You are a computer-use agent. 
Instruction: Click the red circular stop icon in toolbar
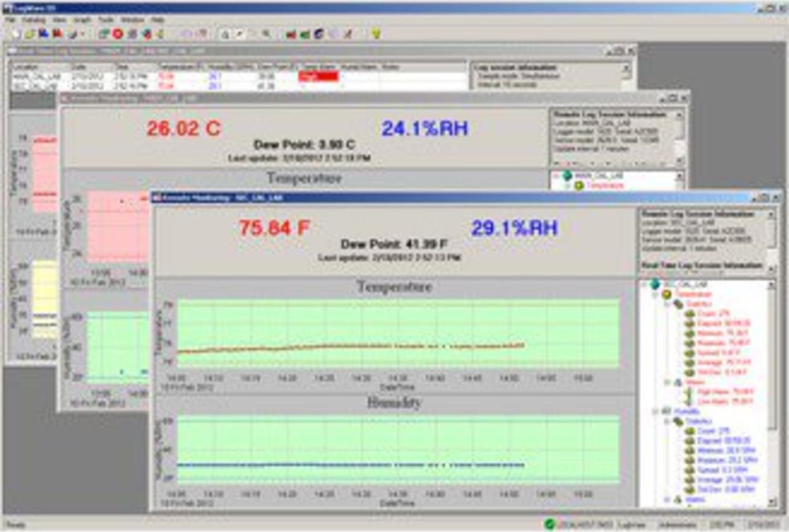point(118,34)
